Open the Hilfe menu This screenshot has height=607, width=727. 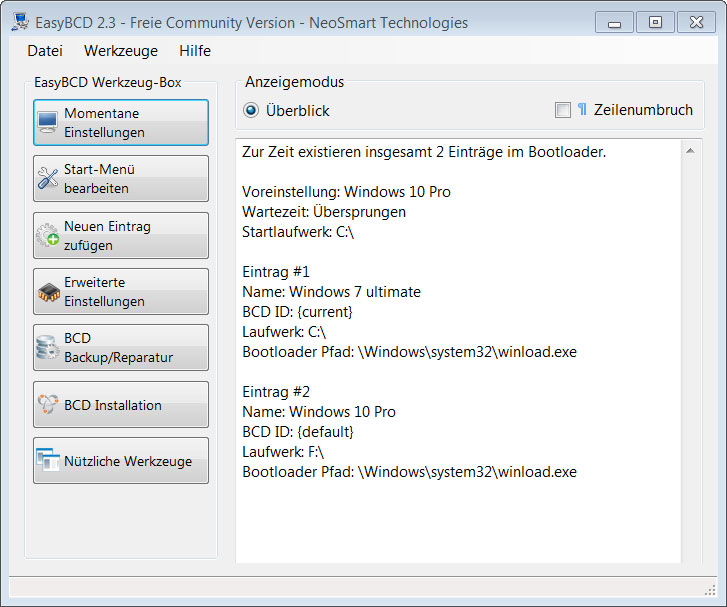[x=195, y=51]
